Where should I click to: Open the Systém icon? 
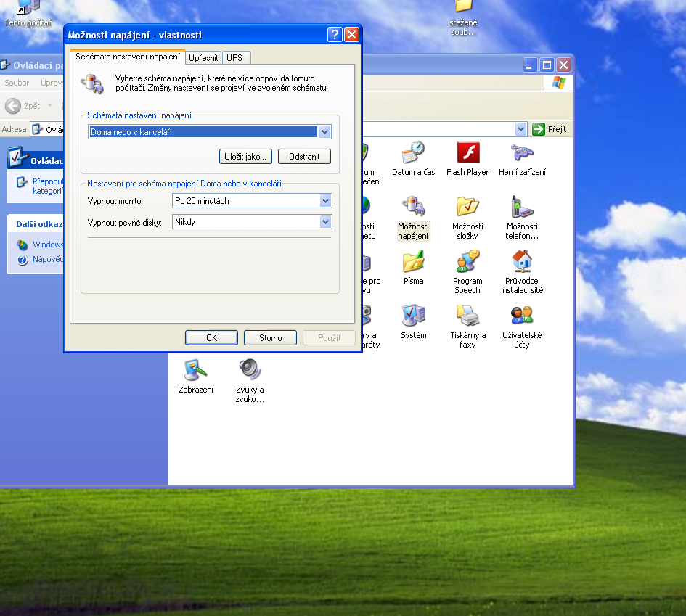pyautogui.click(x=413, y=317)
